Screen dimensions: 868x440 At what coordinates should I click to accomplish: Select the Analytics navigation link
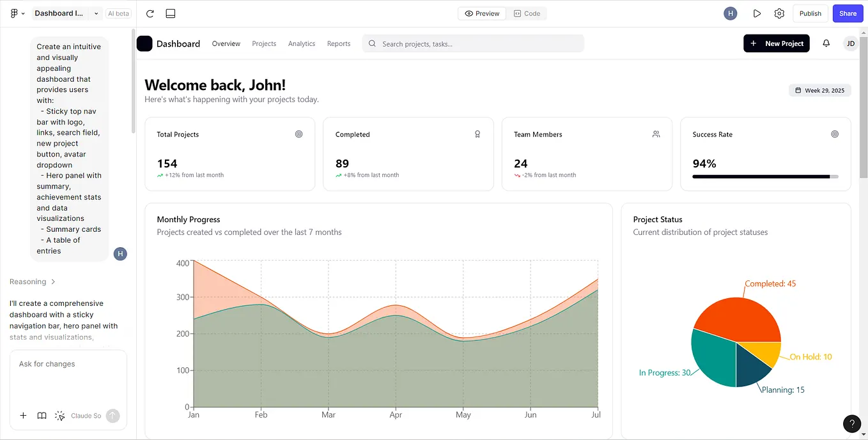tap(301, 43)
